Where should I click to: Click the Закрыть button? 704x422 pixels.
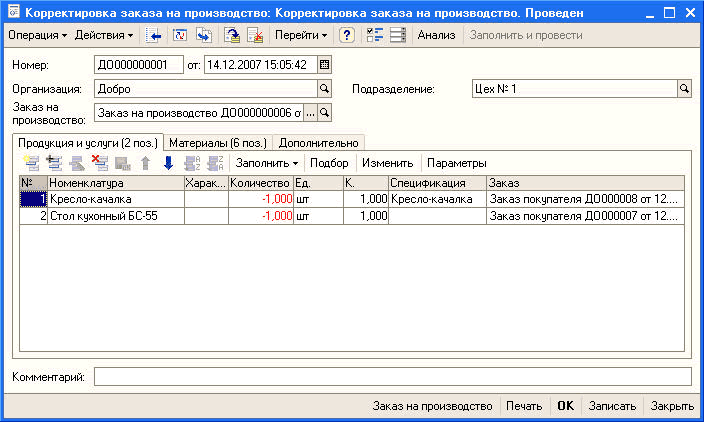click(x=672, y=406)
